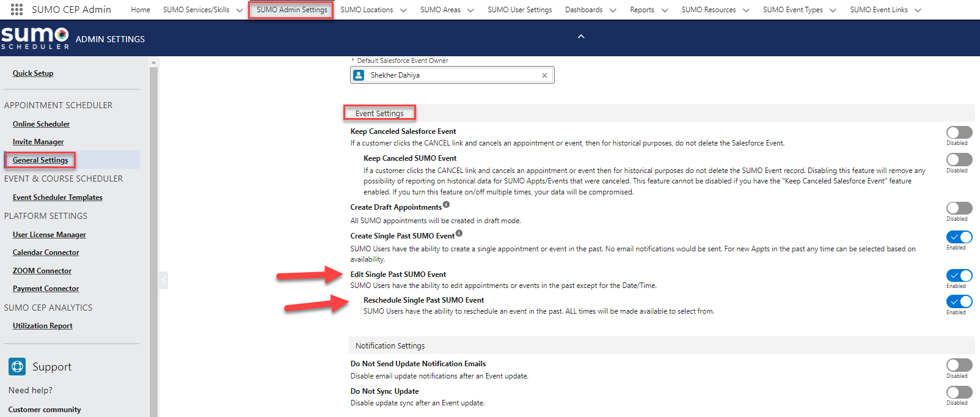The width and height of the screenshot is (980, 417).
Task: Switch to SUMO User Settings tab
Action: [519, 10]
